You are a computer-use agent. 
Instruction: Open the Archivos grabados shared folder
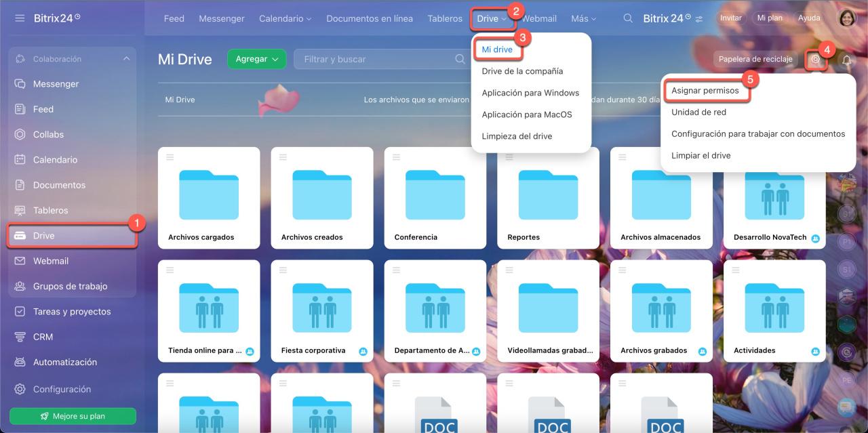(x=661, y=311)
